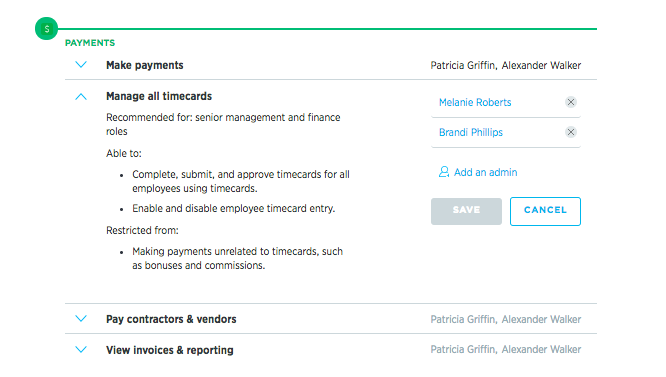
Task: Click the person icon beside Add an admin
Action: (x=444, y=172)
